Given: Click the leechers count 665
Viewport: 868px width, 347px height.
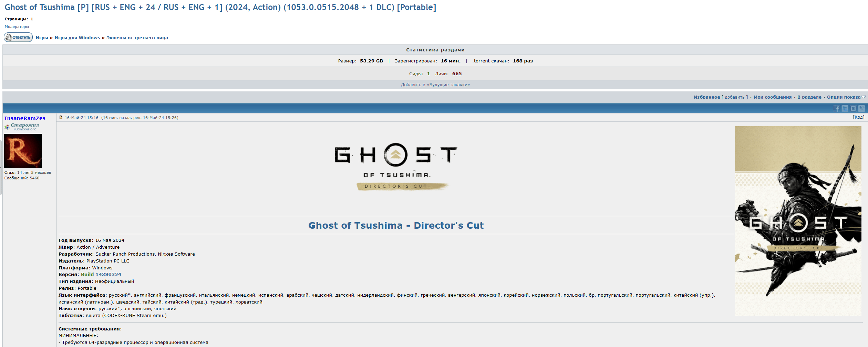Looking at the screenshot, I should tap(457, 74).
